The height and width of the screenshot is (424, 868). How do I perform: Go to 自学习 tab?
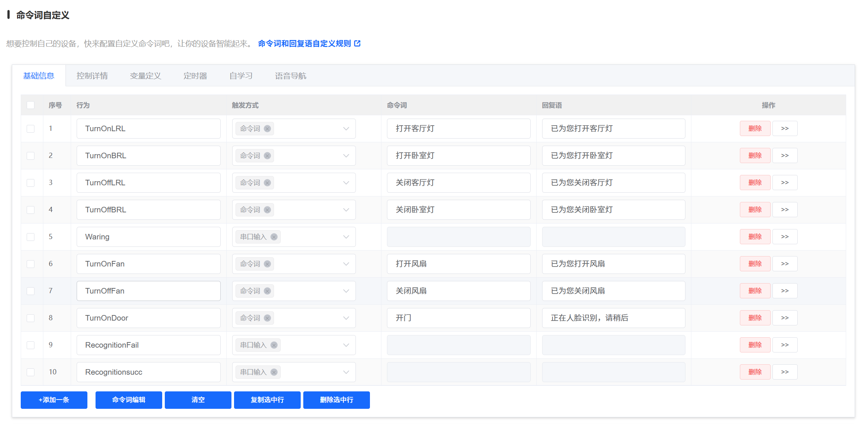point(241,76)
